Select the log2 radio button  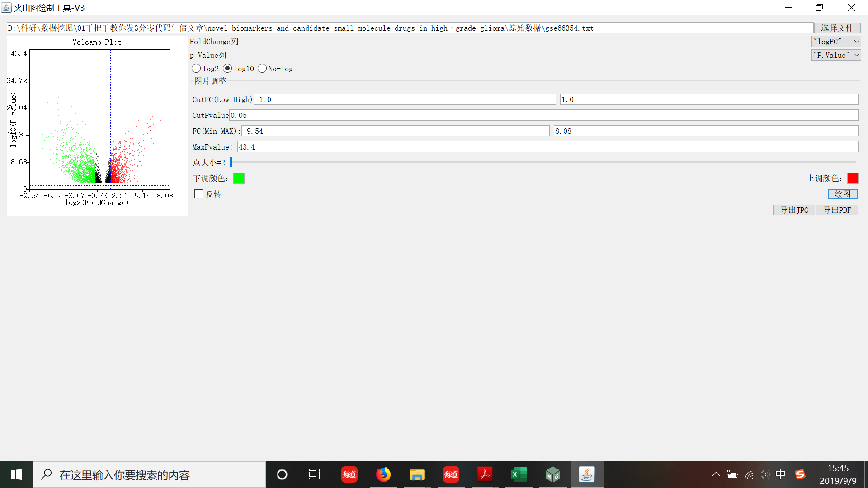[x=196, y=69]
